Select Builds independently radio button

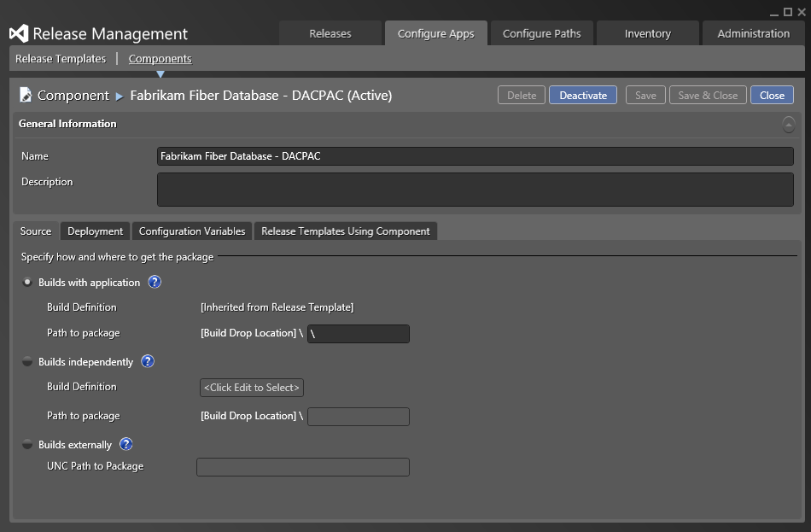[27, 361]
